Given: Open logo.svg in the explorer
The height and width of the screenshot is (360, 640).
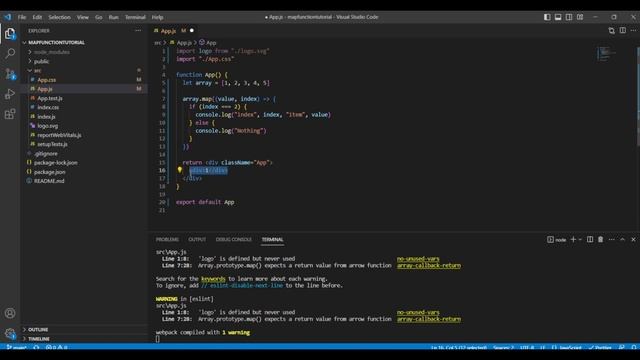Looking at the screenshot, I should (47, 126).
